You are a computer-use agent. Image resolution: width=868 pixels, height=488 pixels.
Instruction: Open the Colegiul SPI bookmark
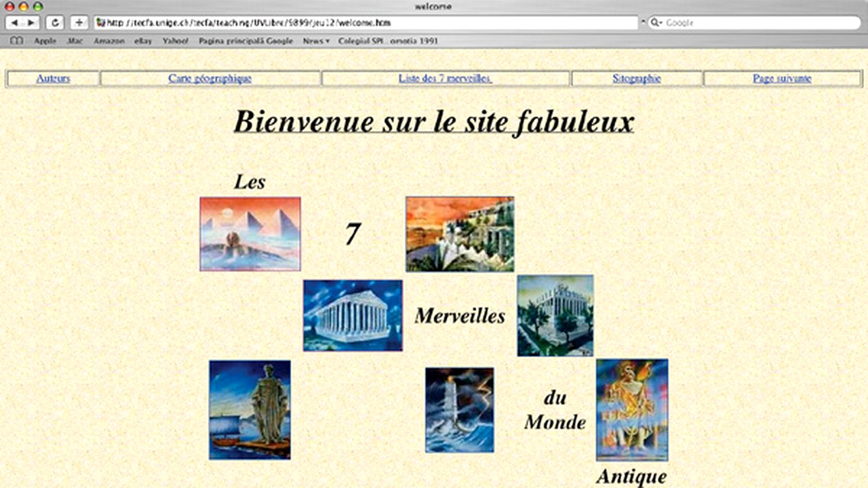[388, 41]
